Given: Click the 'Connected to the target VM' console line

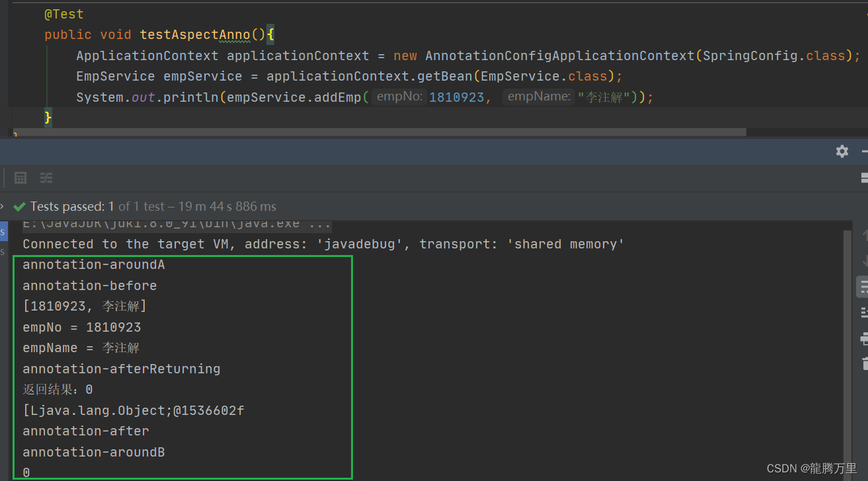Looking at the screenshot, I should click(x=324, y=244).
